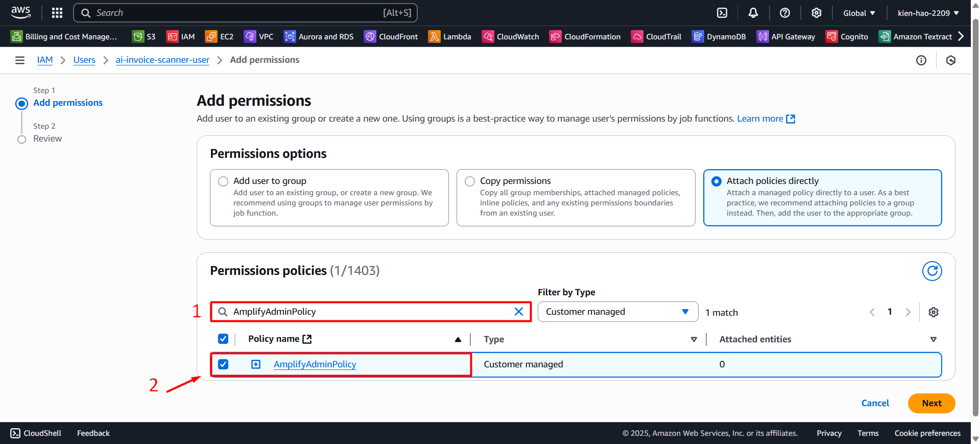Viewport: 980px width, 444px height.
Task: Open the S3 service shortcut
Action: point(144,36)
